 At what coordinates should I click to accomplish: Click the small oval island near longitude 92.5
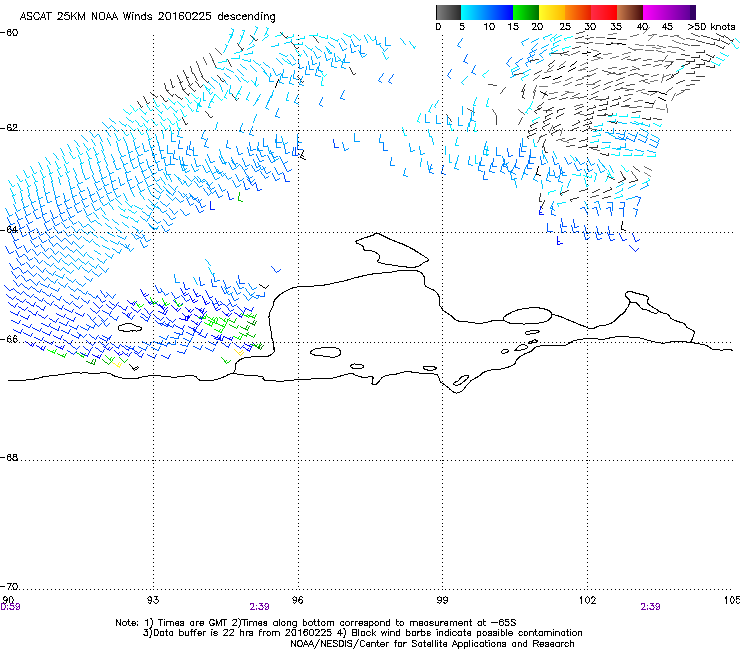tap(130, 327)
